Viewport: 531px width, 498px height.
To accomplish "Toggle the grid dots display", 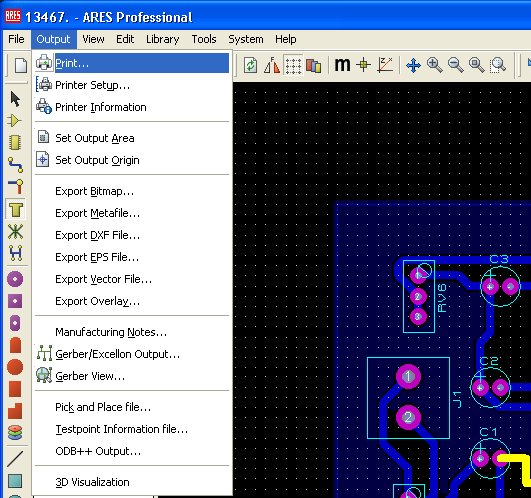I will pos(293,65).
